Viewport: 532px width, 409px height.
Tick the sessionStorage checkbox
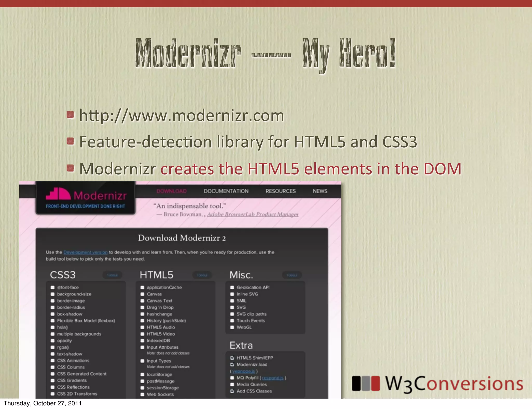[142, 388]
